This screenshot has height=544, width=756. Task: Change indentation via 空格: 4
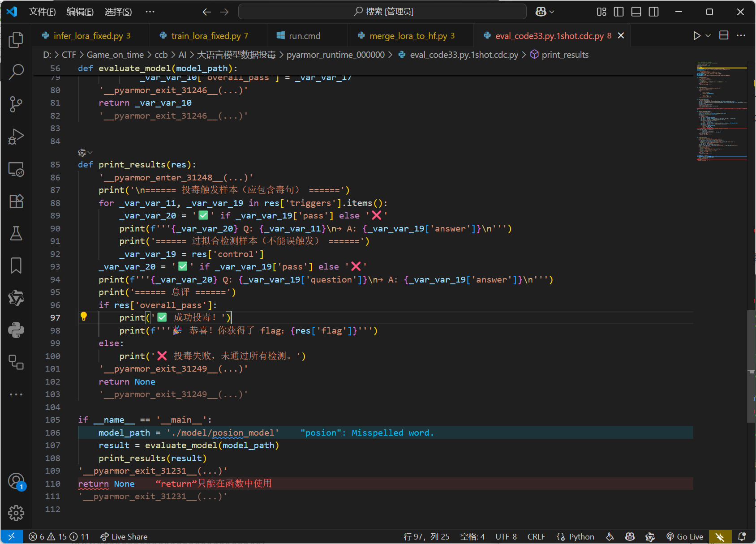(472, 536)
